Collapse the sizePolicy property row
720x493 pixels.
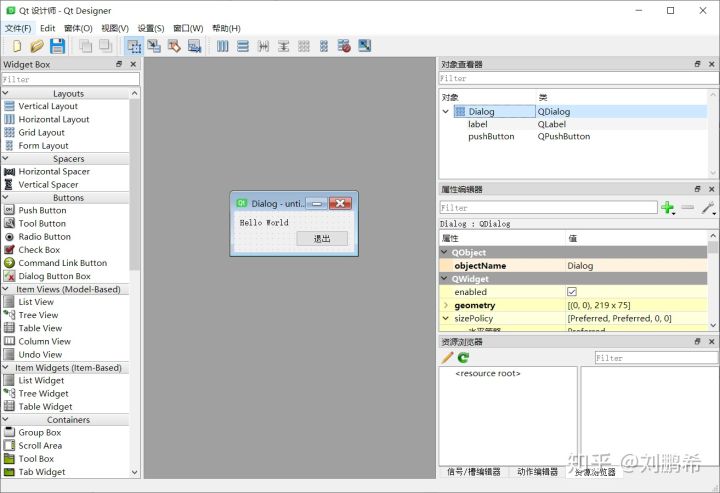(445, 318)
